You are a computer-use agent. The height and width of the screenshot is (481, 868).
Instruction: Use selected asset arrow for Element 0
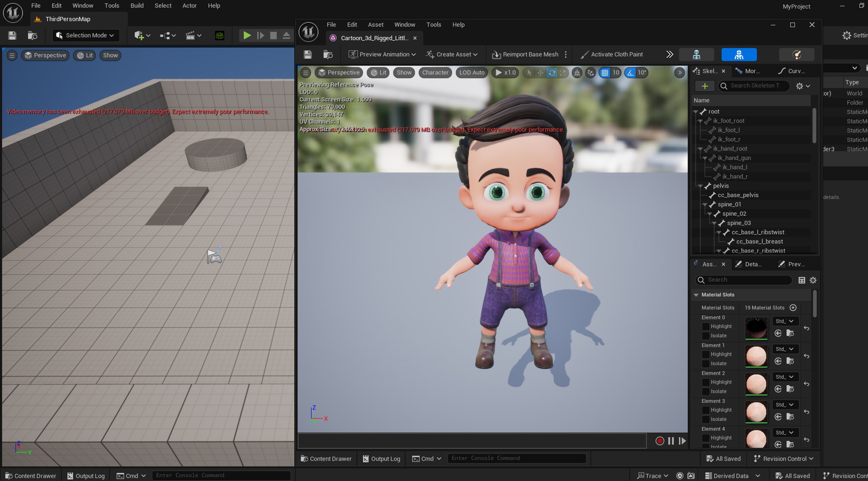coord(778,333)
